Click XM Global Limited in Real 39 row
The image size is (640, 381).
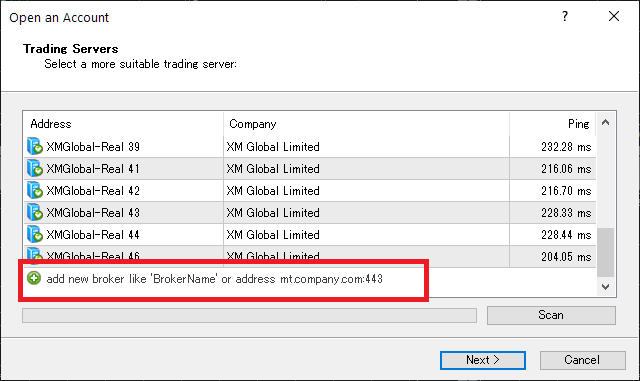coord(273,147)
